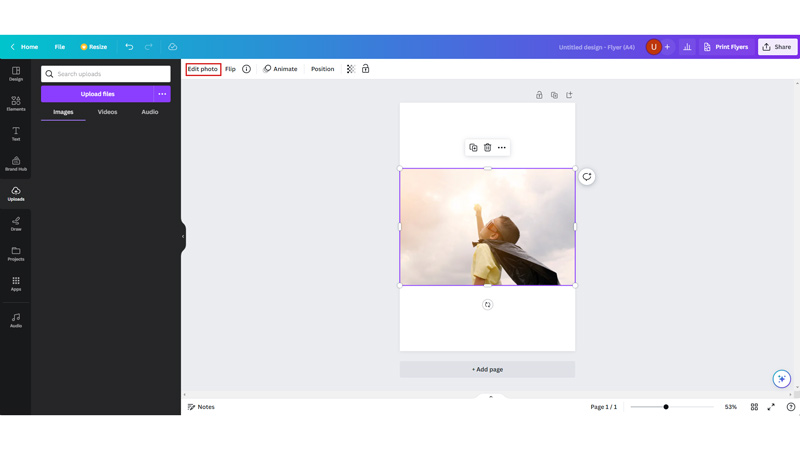Select the superhero boy image on canvas

pos(487,227)
